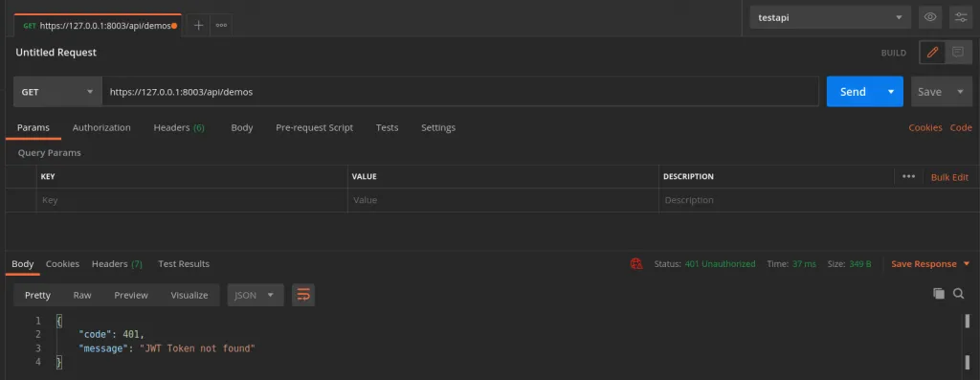
Task: Click the request URL input field
Action: (x=460, y=92)
